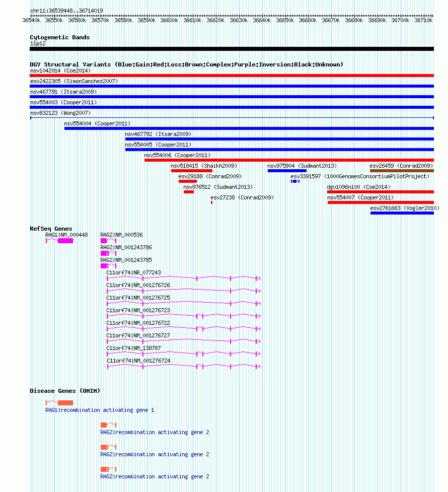Click the blue gain bar under nsv975904
Viewport: 448px width, 492px height.
(x=287, y=171)
